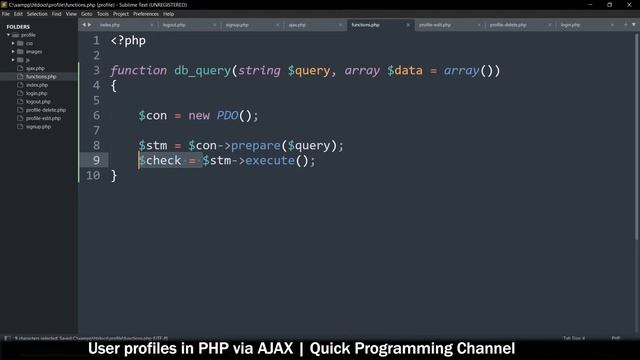The height and width of the screenshot is (360, 640).
Task: Open index.php in the sidebar
Action: click(x=37, y=85)
